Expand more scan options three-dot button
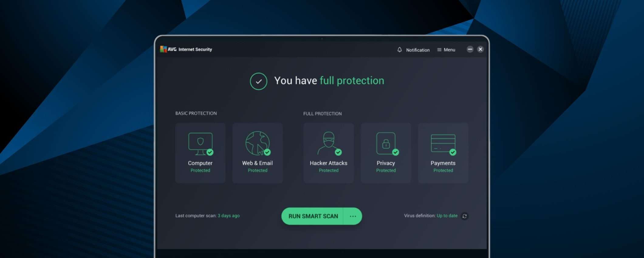This screenshot has height=258, width=644. [353, 216]
